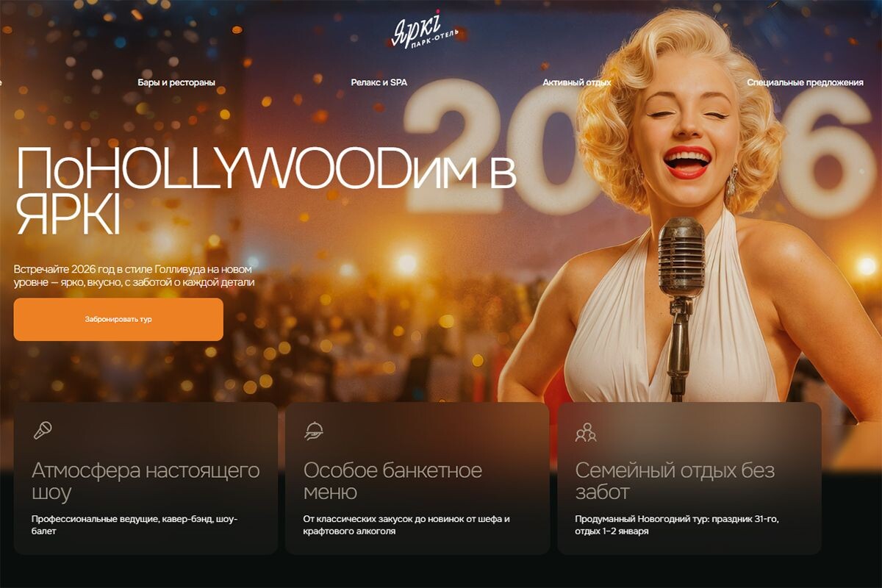882x588 pixels.
Task: Click the family people icon on third card
Action: coord(586,432)
